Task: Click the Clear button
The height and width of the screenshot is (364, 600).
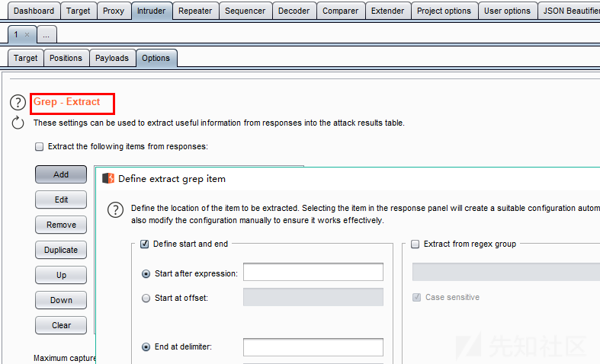Action: [x=61, y=325]
